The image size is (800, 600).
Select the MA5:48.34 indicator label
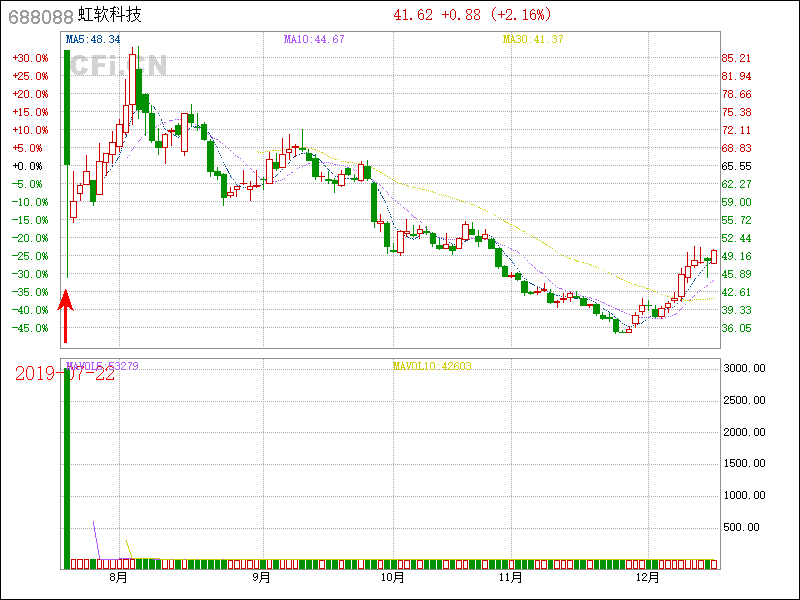93,39
